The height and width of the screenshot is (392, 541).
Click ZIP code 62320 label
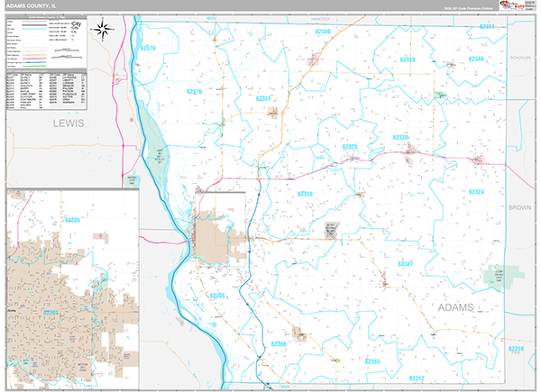(400, 138)
